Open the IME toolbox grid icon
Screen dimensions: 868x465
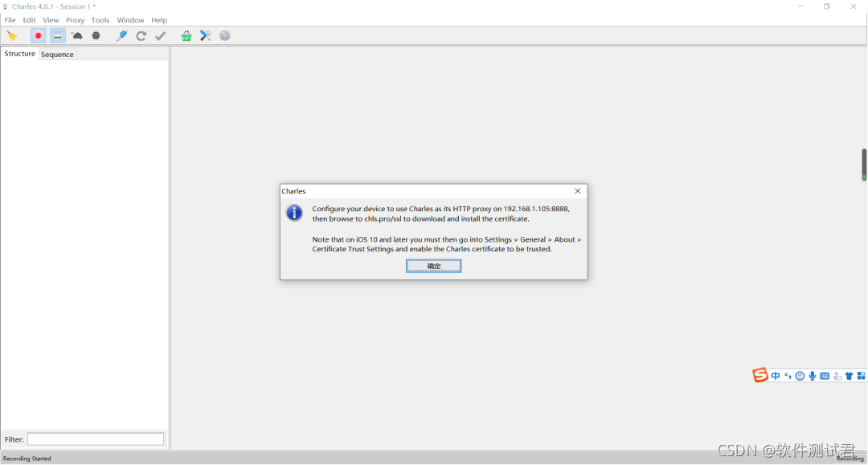861,376
